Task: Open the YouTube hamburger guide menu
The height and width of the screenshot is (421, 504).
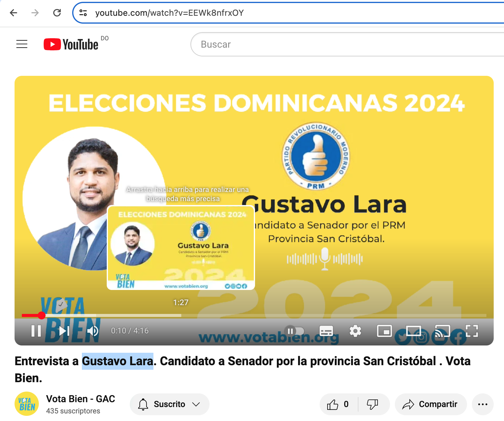Action: pos(22,44)
